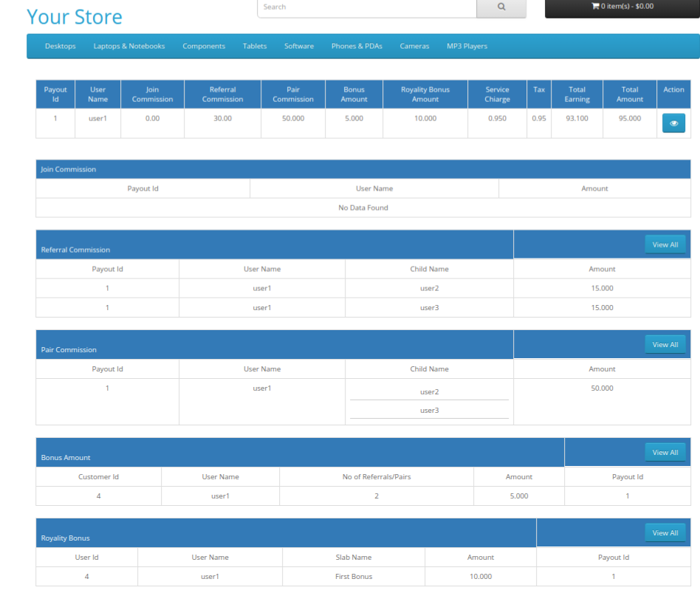The image size is (700, 610).
Task: Open the Components category
Action: [x=204, y=46]
